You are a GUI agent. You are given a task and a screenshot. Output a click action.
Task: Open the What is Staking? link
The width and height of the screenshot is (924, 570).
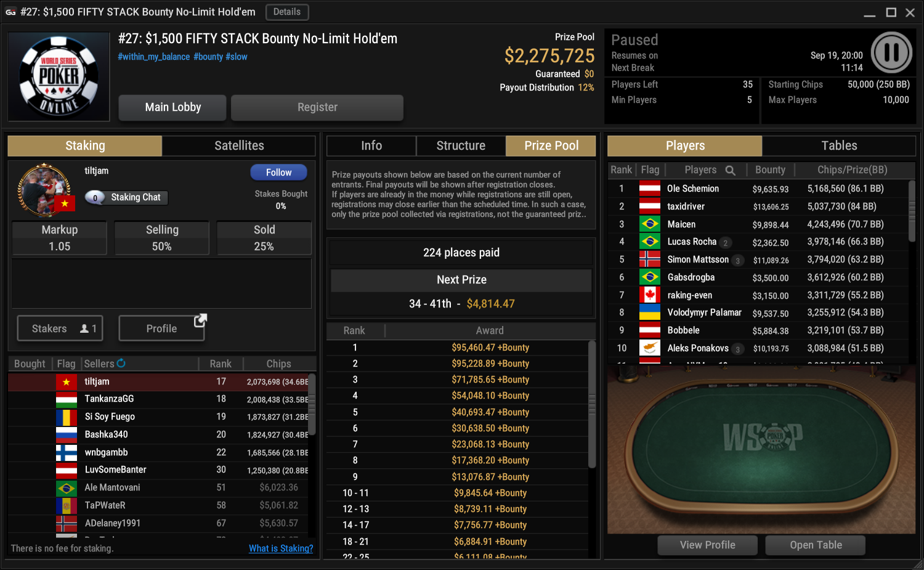coord(281,548)
